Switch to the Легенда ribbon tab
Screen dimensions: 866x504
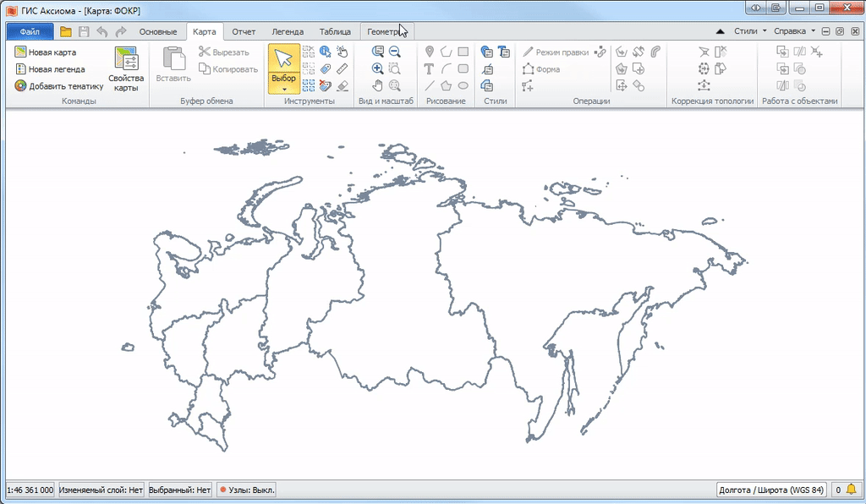(287, 32)
